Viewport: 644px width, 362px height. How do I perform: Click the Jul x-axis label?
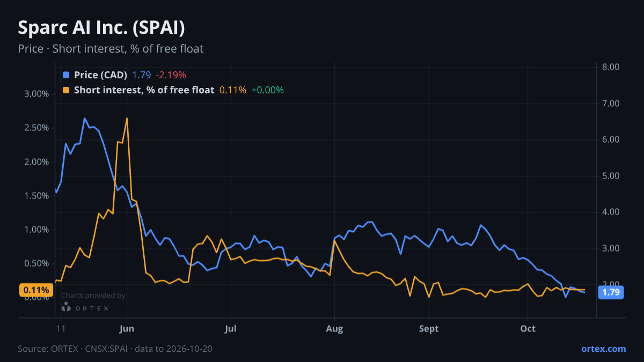231,329
